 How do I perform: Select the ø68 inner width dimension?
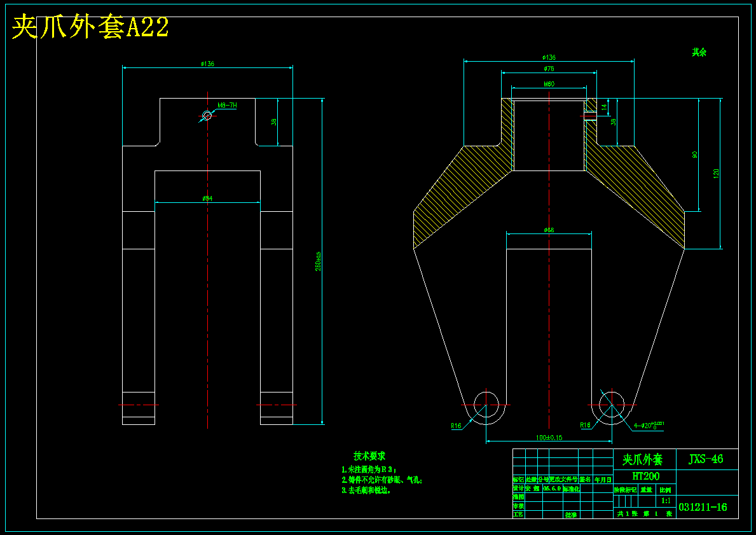click(x=549, y=230)
